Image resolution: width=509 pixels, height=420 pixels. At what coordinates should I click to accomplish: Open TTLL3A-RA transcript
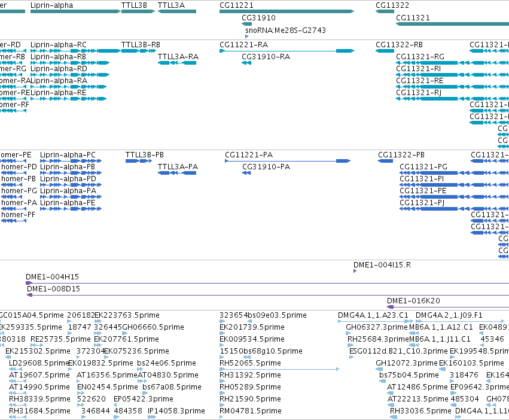tap(178, 57)
